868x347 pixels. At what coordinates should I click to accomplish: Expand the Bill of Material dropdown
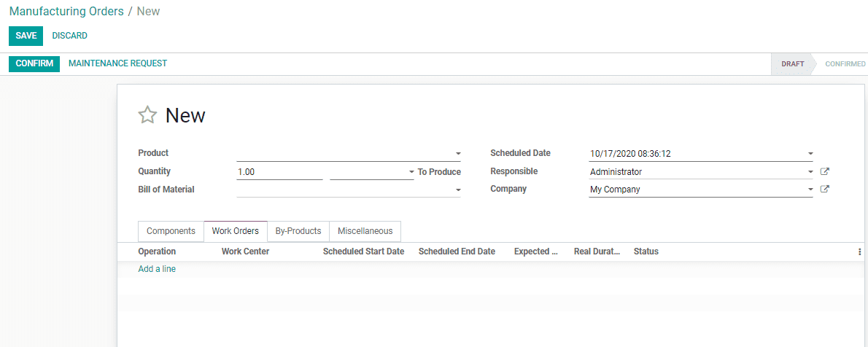click(458, 190)
